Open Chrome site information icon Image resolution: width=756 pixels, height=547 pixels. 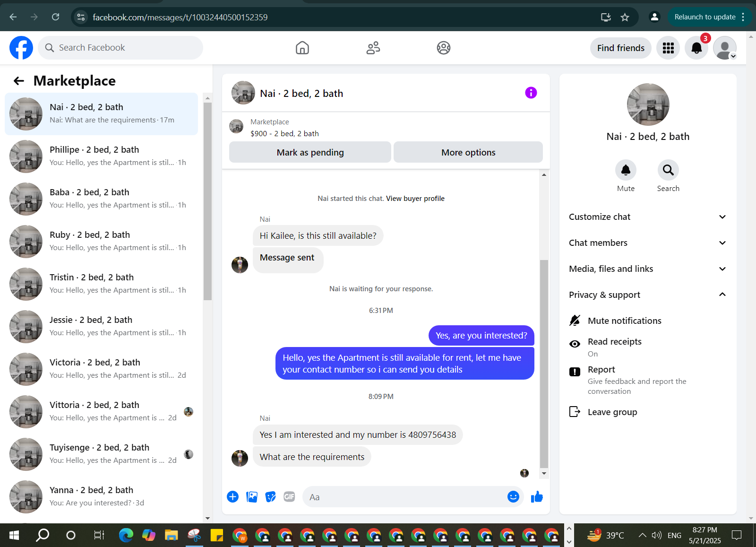point(81,17)
